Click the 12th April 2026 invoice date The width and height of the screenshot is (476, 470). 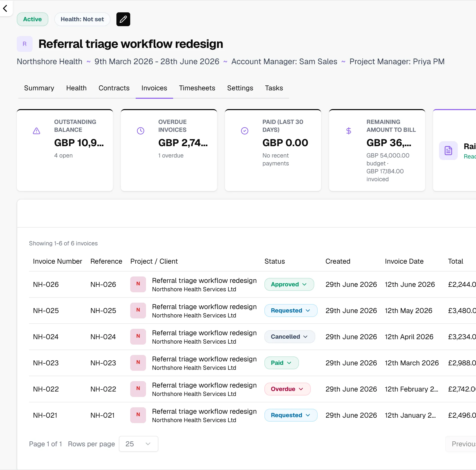click(409, 337)
